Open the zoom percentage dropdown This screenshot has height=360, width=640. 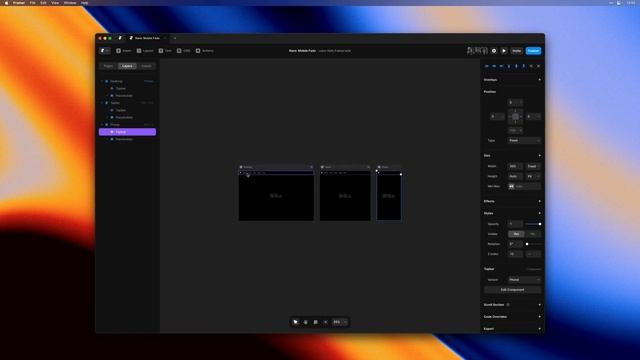coord(340,322)
